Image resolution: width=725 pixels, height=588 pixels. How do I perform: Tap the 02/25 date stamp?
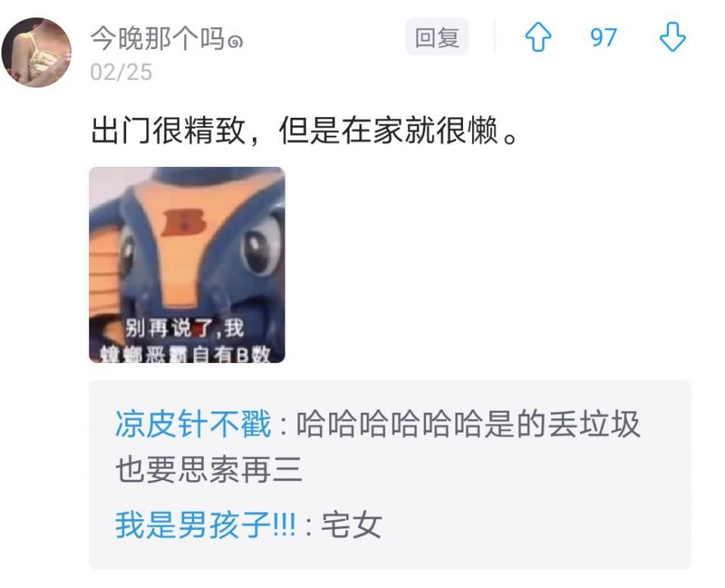tap(121, 72)
